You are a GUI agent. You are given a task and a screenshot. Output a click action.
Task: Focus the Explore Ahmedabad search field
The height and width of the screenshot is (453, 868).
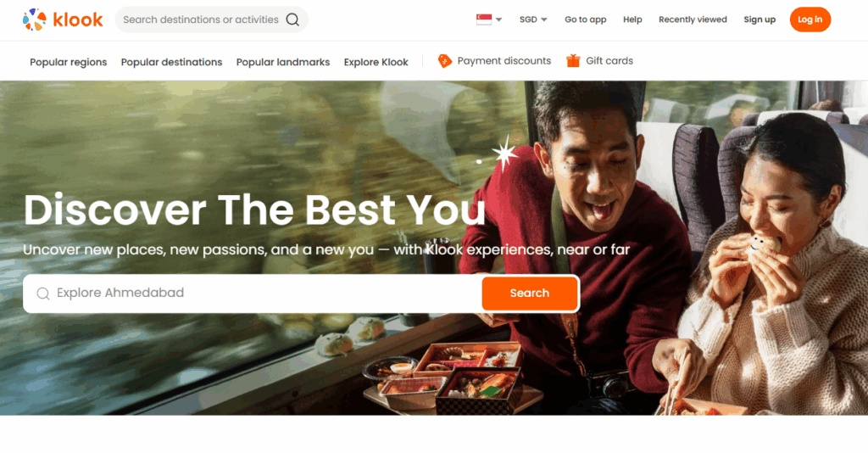pyautogui.click(x=253, y=294)
